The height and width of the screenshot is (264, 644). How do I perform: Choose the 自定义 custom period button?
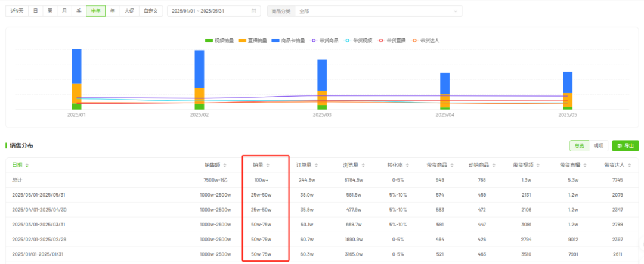coord(151,11)
